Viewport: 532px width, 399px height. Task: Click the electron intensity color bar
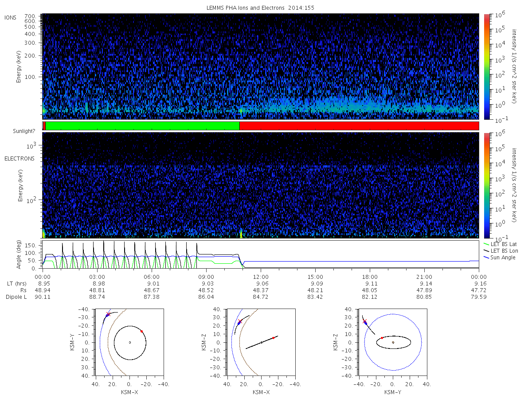pos(486,185)
